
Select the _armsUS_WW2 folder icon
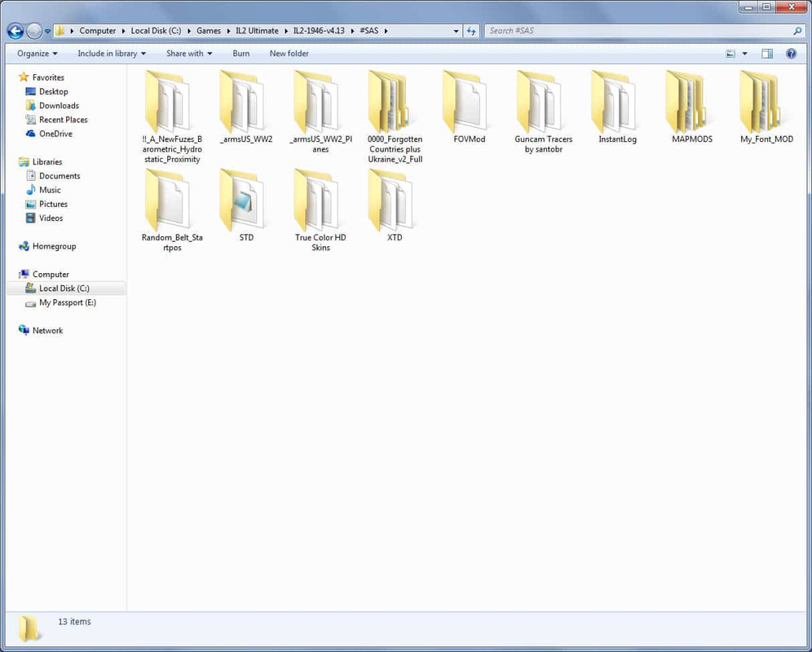[242, 101]
